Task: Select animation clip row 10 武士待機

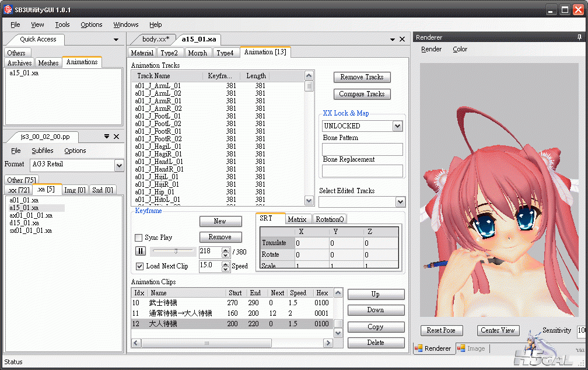Action: [232, 303]
